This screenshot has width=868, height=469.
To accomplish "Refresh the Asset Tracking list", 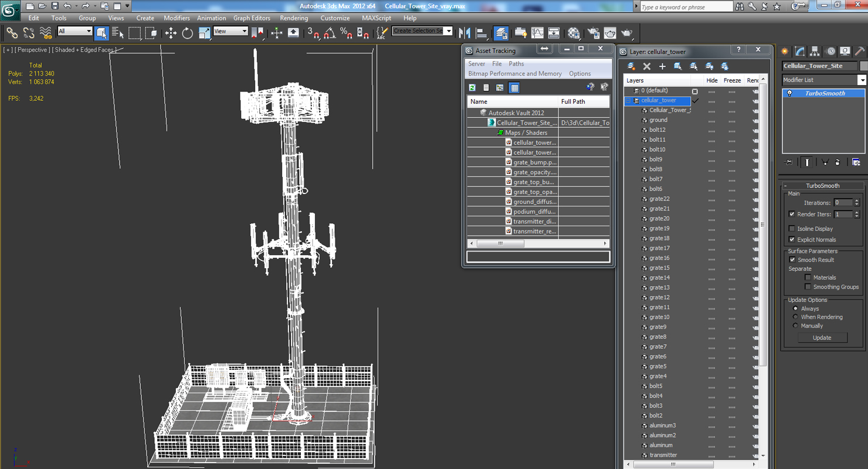I will (x=472, y=88).
